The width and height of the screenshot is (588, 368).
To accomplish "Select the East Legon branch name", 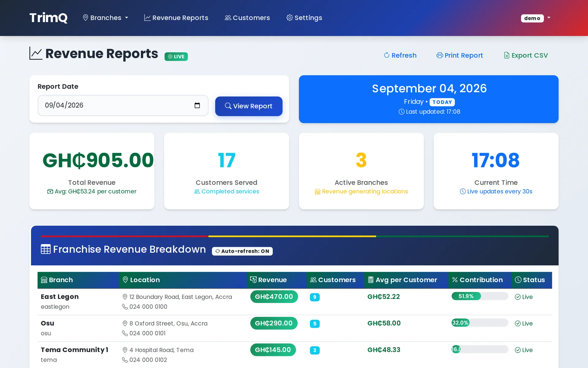I will coord(60,297).
